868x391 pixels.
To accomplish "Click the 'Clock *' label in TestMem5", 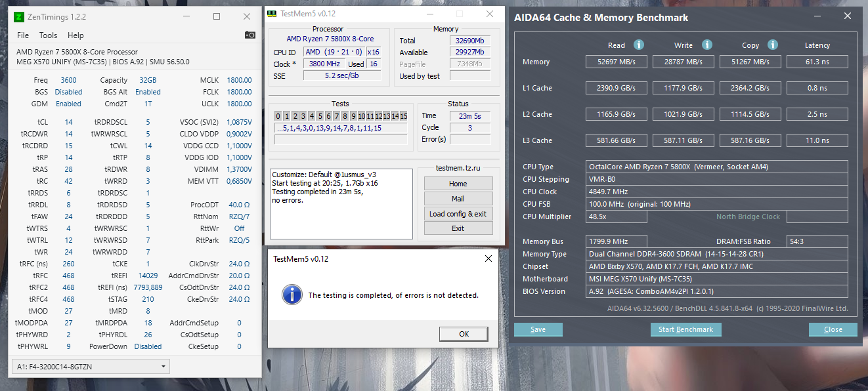I will pos(284,64).
